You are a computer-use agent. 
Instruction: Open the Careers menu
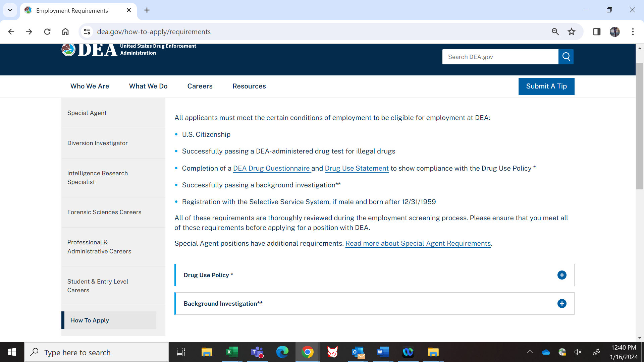pos(200,86)
